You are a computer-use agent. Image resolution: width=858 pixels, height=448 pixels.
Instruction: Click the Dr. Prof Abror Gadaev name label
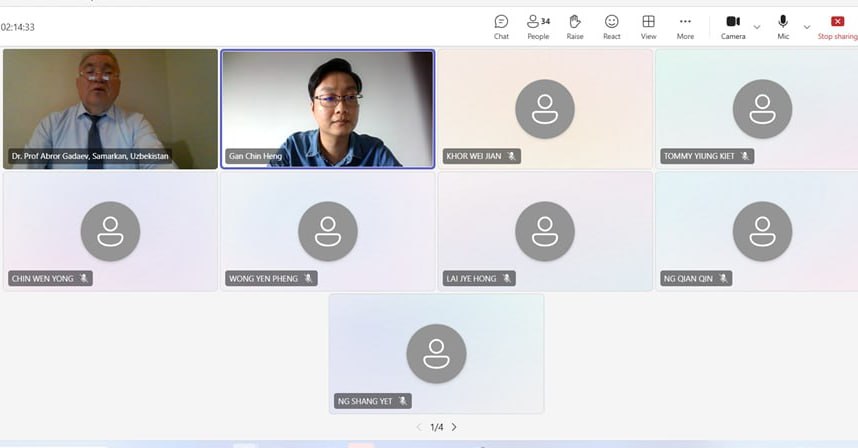[x=90, y=156]
